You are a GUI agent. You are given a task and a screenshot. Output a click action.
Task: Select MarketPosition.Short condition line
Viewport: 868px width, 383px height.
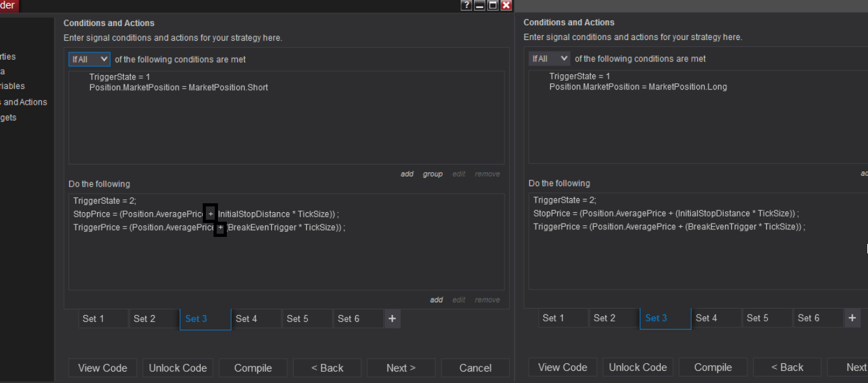point(179,88)
